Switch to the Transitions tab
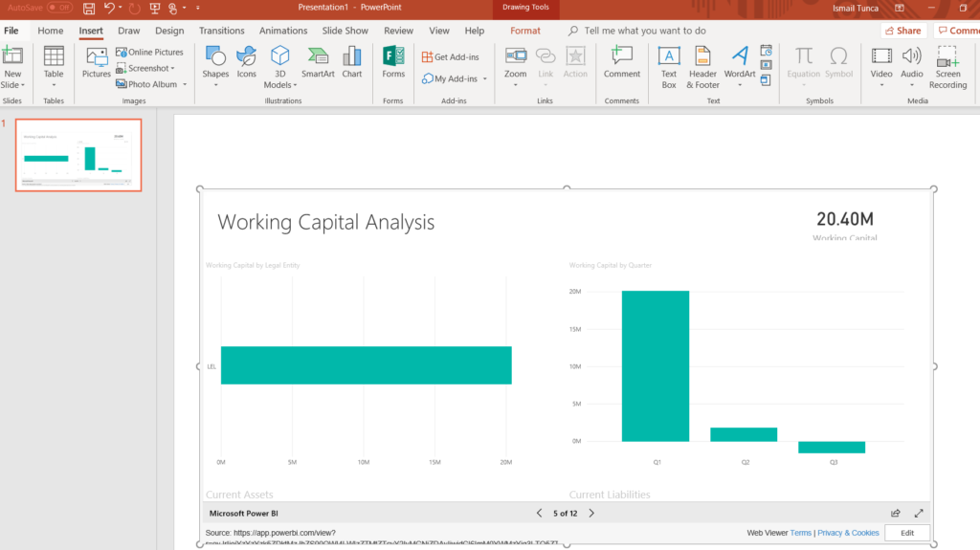Screen dimensions: 980x550 point(221,31)
